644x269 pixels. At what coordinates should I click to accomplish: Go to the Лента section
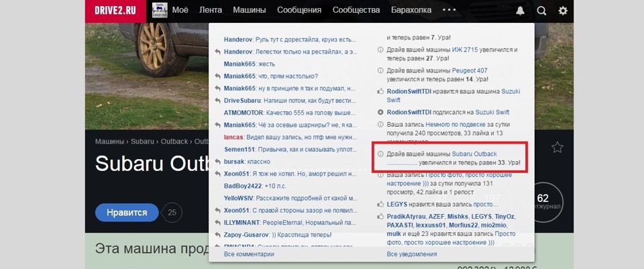pos(211,10)
